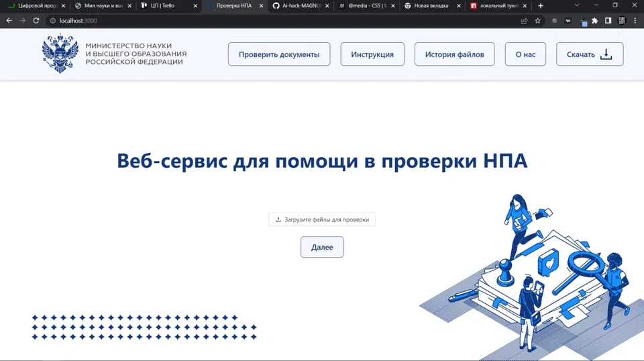Click the share page icon in address bar

tap(524, 21)
